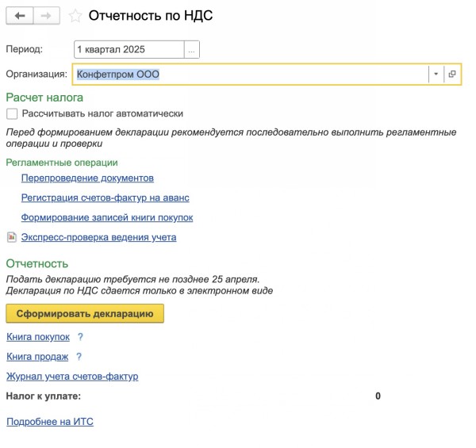
Task: Follow the Подробнее на ИТС link
Action: tap(50, 422)
